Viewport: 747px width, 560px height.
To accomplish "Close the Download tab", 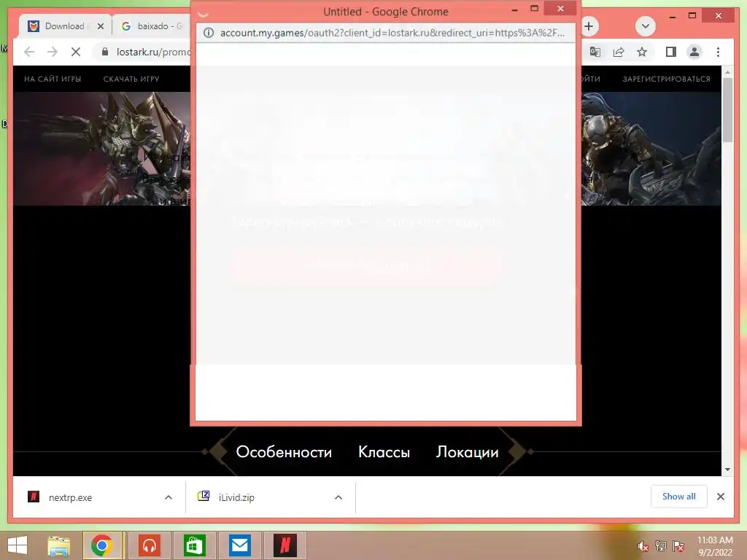I will point(101,26).
